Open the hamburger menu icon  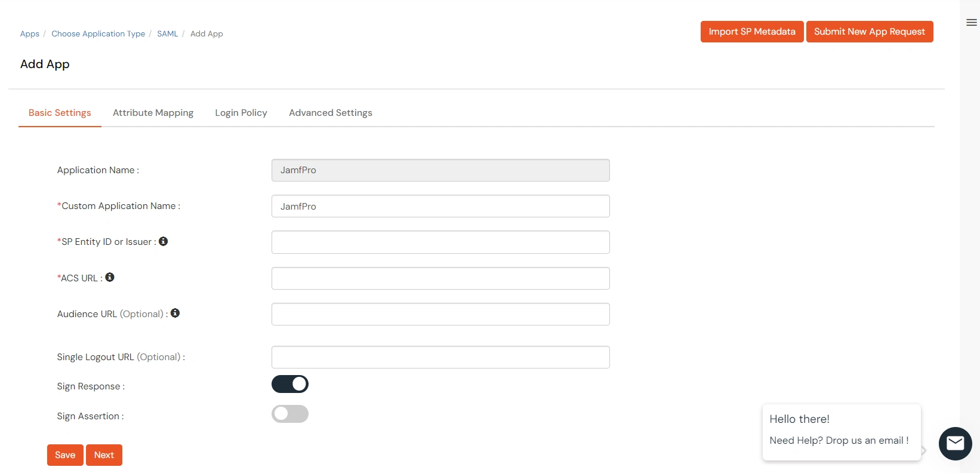pyautogui.click(x=971, y=23)
